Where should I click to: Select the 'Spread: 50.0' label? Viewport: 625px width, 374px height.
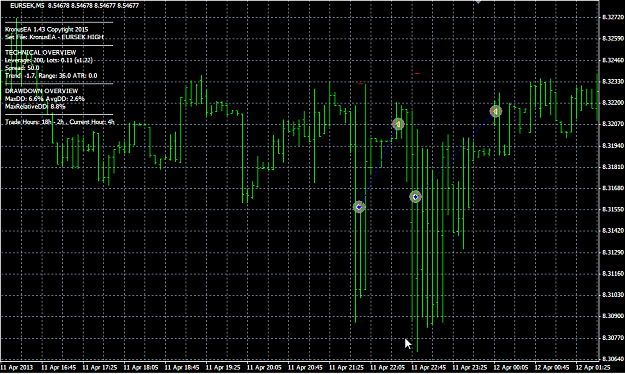(22, 68)
